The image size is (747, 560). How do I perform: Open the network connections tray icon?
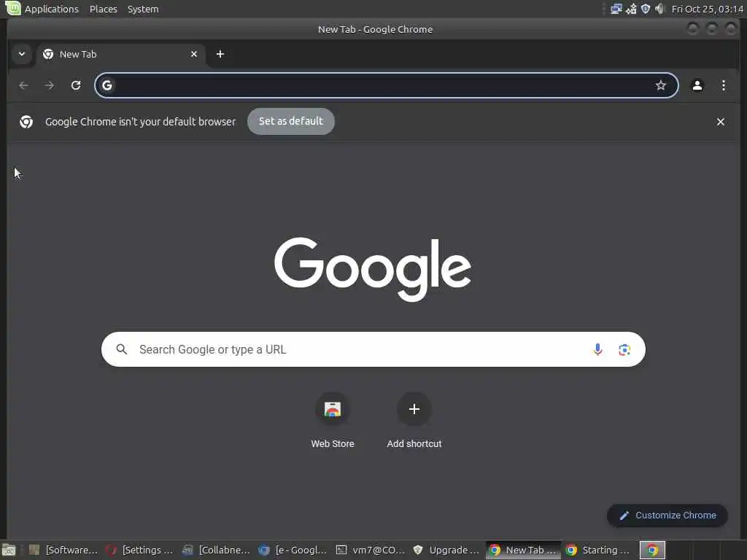pos(616,9)
